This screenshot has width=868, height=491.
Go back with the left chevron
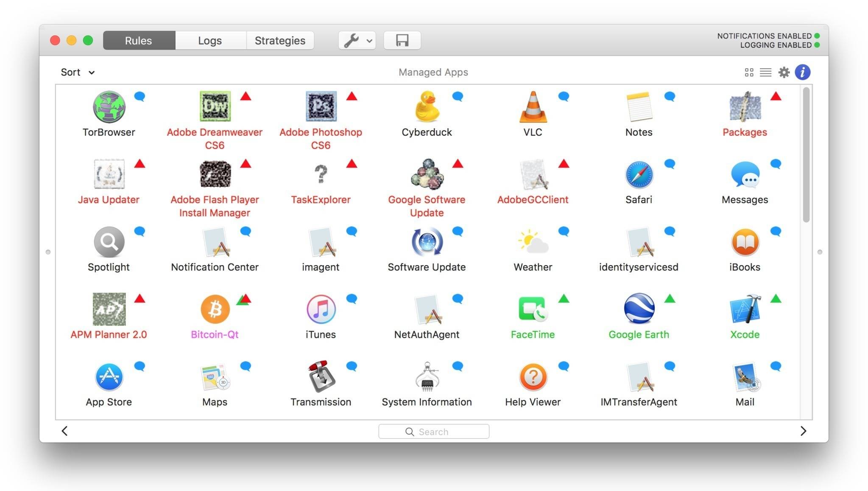(64, 431)
